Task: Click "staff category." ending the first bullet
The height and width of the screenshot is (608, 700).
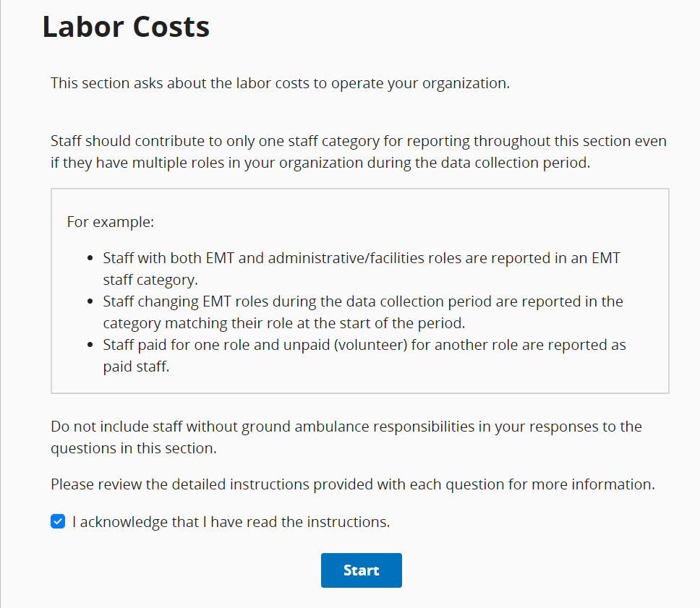Action: [149, 279]
